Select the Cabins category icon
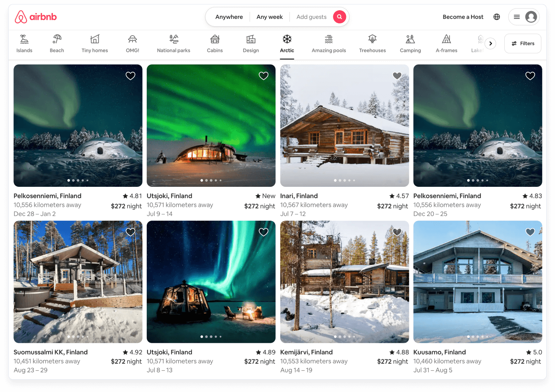The height and width of the screenshot is (392, 555). pyautogui.click(x=214, y=40)
